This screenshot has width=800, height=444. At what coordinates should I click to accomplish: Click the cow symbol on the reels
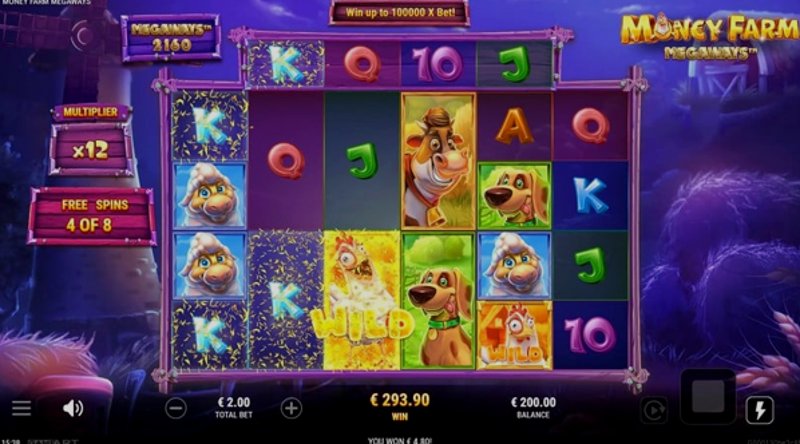coord(438,161)
